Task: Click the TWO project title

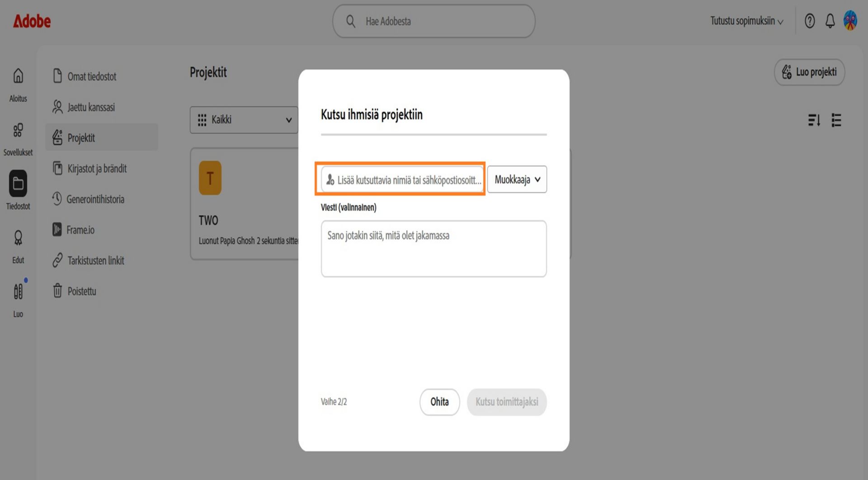Action: coord(208,221)
